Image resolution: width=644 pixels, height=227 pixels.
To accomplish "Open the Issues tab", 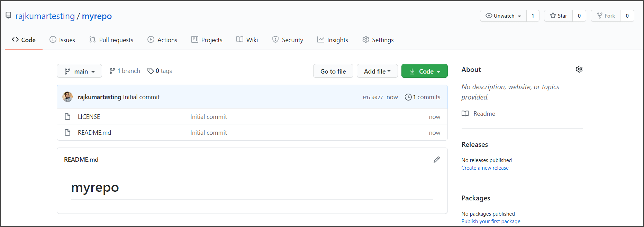I will pyautogui.click(x=62, y=40).
